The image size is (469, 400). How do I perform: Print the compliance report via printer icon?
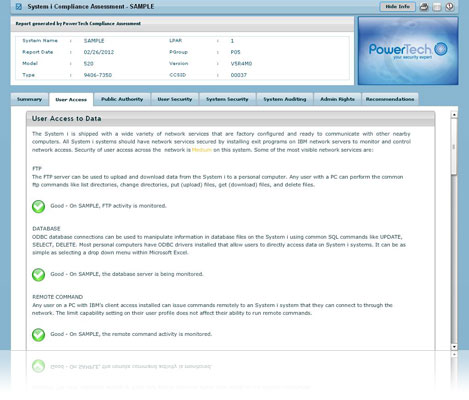coord(424,7)
